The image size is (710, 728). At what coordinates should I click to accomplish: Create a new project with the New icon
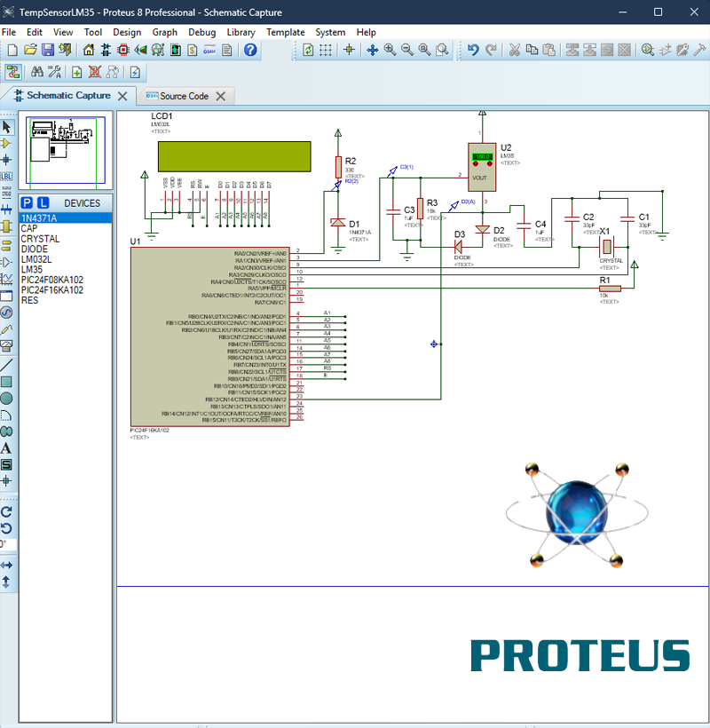pyautogui.click(x=12, y=50)
